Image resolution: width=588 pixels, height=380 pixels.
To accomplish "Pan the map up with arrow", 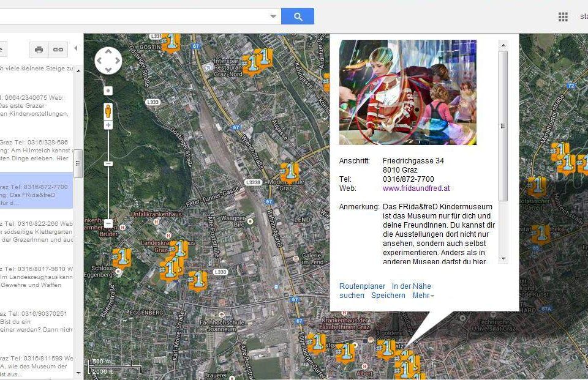I will click(108, 52).
